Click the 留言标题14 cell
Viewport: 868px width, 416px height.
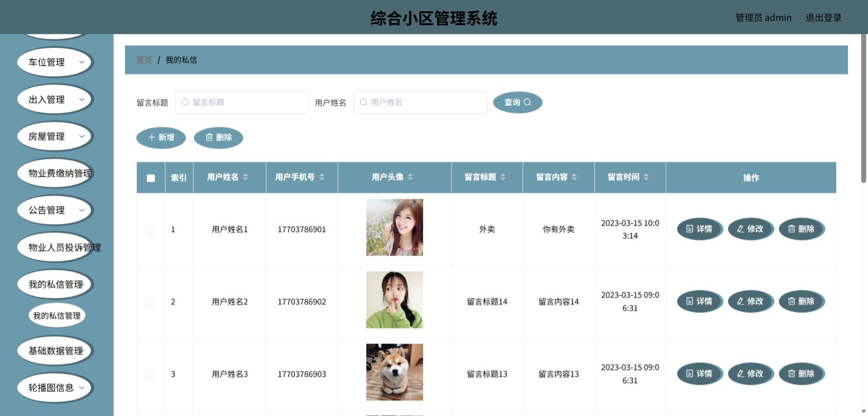click(487, 302)
